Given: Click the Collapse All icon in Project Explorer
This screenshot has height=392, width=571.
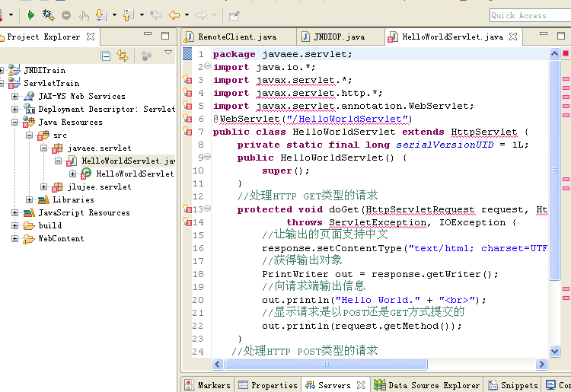Looking at the screenshot, I should (x=107, y=56).
